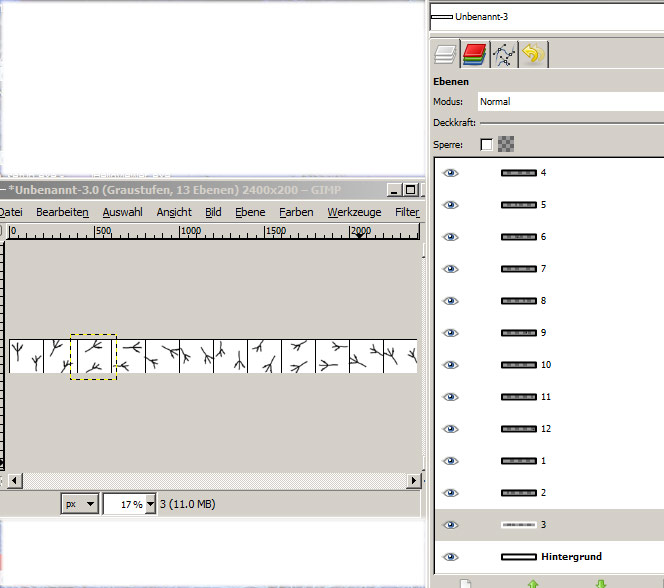Select layer 7 in the layers list
Screen dimensions: 664x588
click(545, 269)
